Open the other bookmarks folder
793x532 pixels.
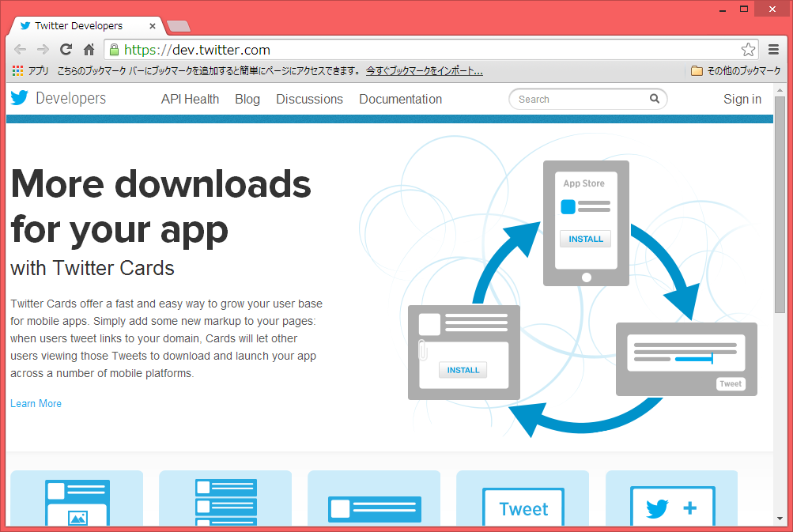pyautogui.click(x=736, y=71)
